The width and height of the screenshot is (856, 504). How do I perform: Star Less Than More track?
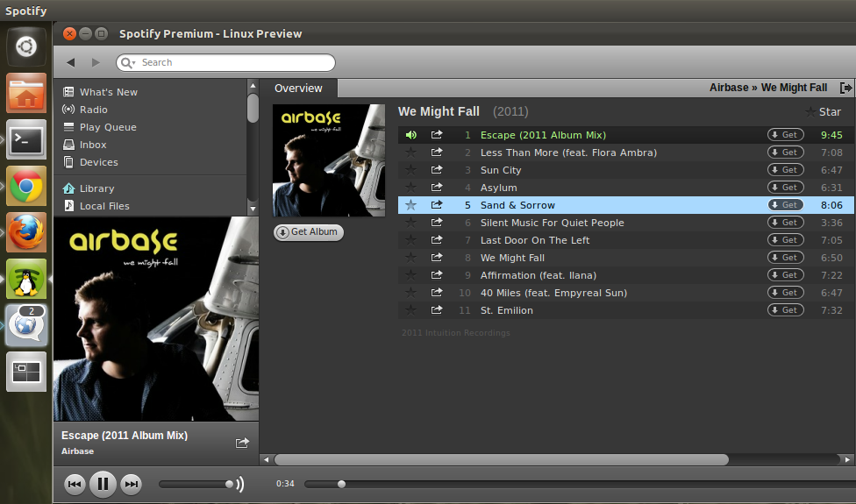[411, 153]
